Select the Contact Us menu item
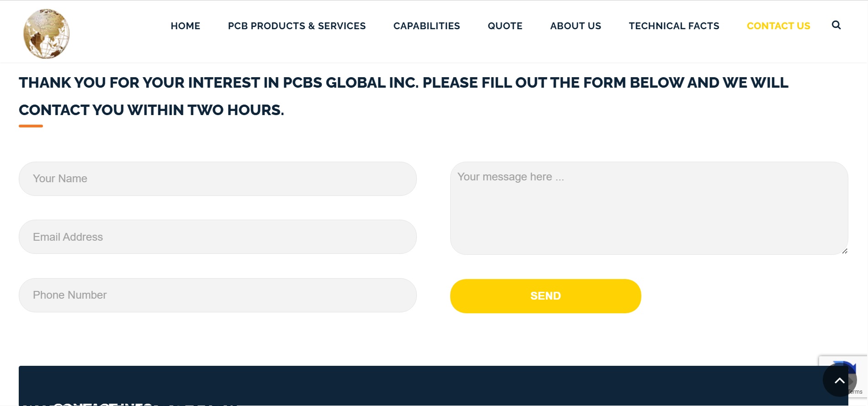The image size is (868, 406). [778, 26]
